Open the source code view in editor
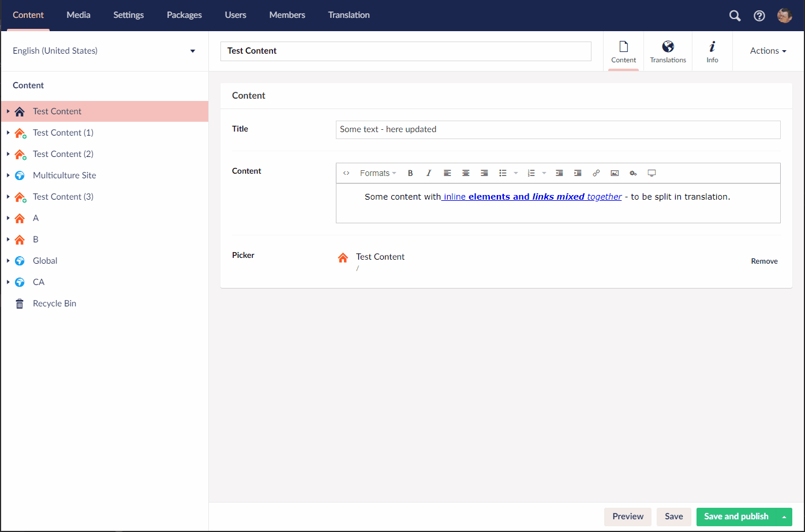The height and width of the screenshot is (532, 805). (x=346, y=173)
